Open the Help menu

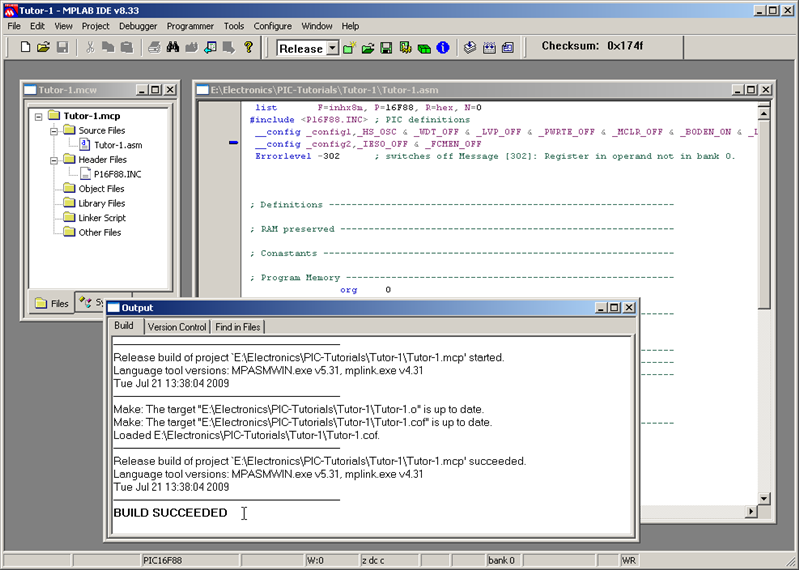click(350, 26)
